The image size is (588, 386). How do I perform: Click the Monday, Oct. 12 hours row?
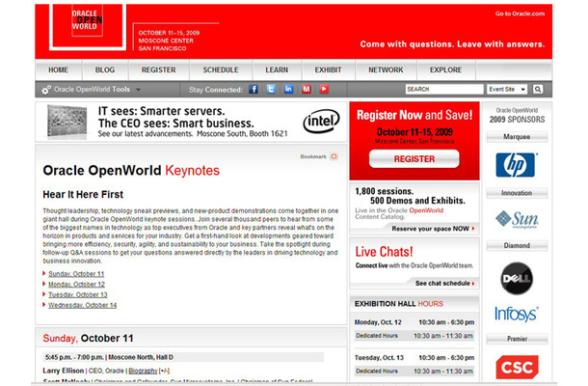[x=414, y=322]
